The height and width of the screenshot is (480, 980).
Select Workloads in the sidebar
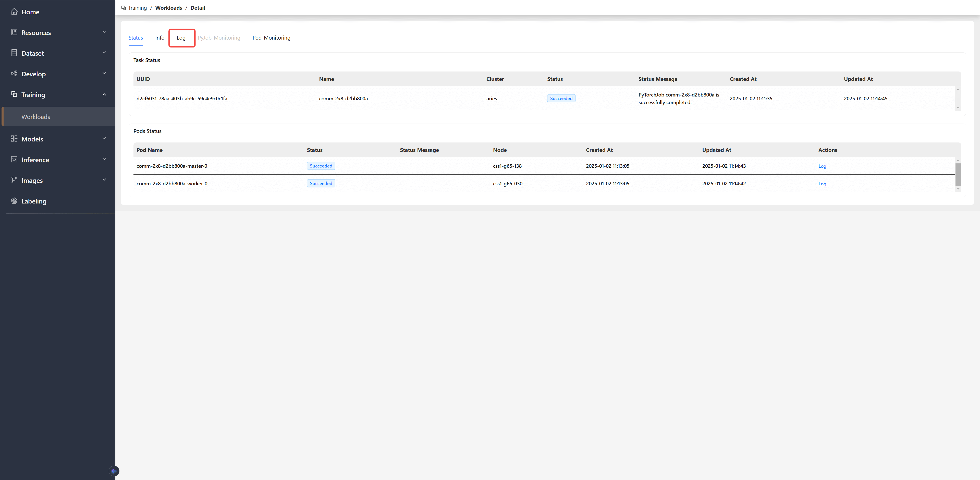58,116
